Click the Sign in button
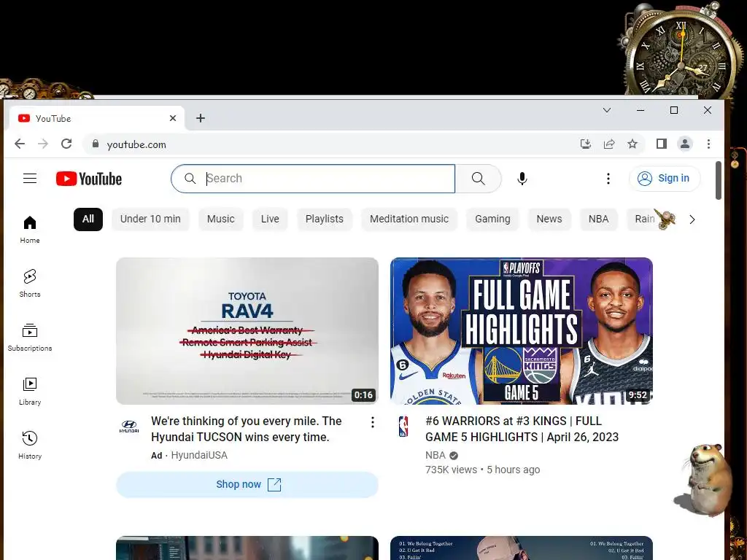 point(665,179)
